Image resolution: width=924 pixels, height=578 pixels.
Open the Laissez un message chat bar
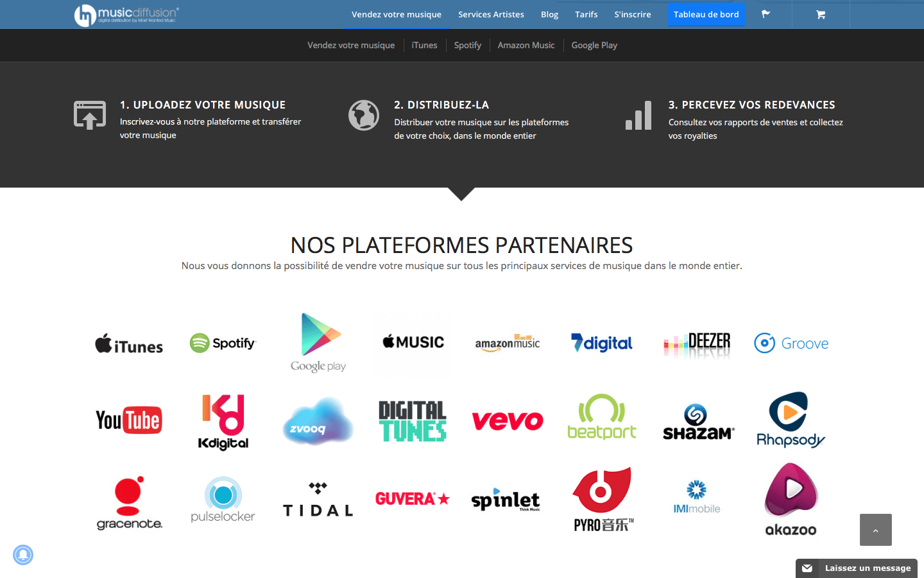click(857, 568)
